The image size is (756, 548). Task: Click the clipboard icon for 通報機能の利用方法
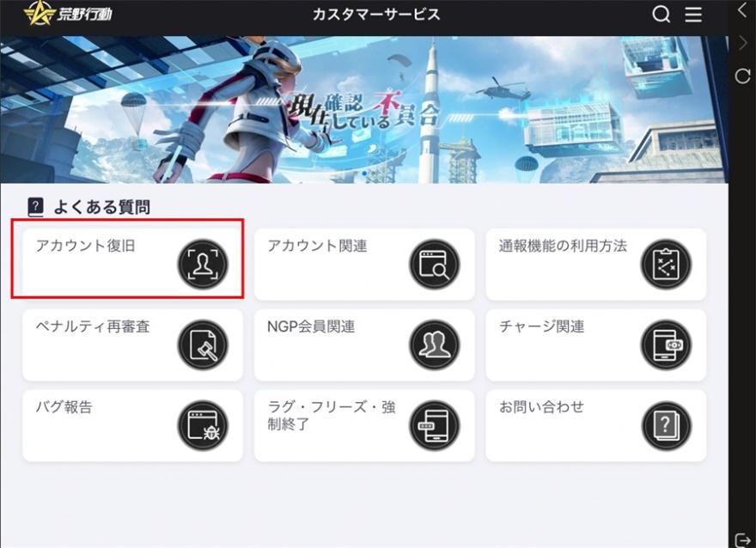[666, 265]
